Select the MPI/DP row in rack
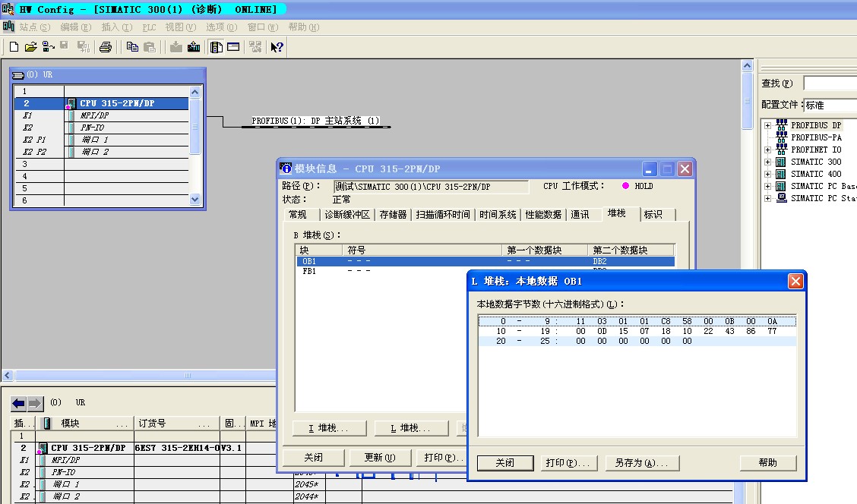The height and width of the screenshot is (504, 857). 102,115
